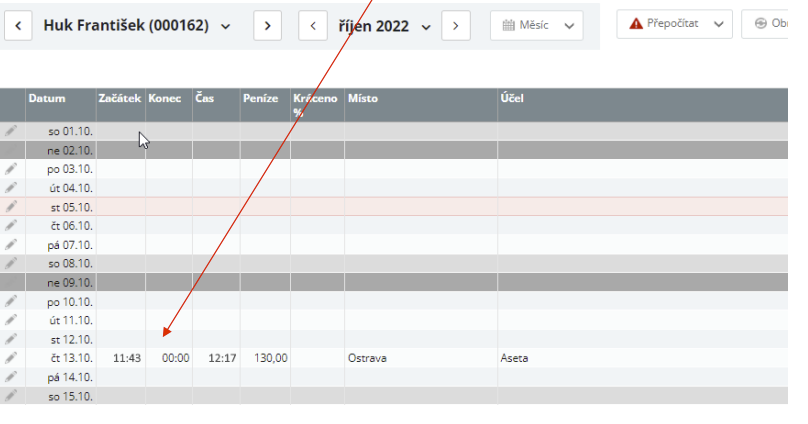This screenshot has width=808, height=424.
Task: Edit the po 10.10. row with pencil
Action: (11, 301)
